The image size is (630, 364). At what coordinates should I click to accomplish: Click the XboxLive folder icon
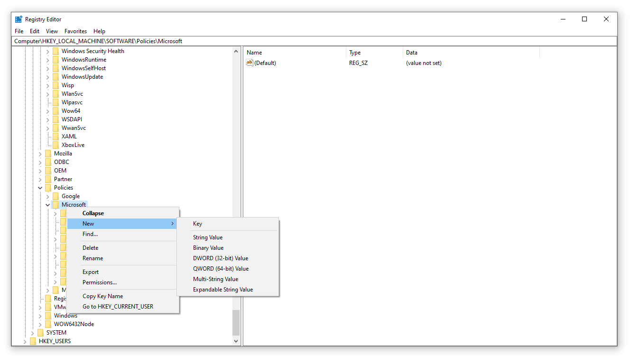[x=56, y=145]
